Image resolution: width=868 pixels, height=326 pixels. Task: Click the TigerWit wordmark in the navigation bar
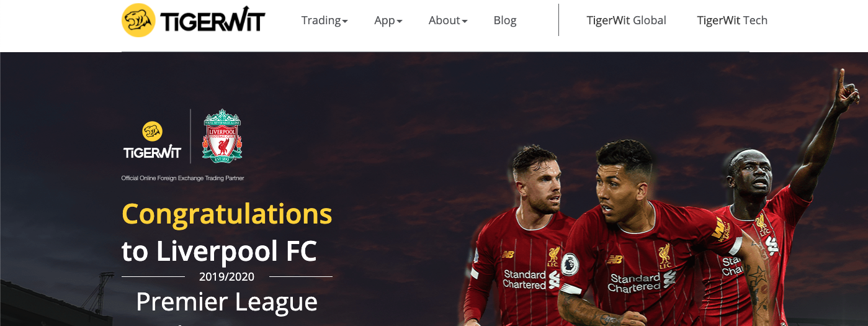click(x=213, y=21)
